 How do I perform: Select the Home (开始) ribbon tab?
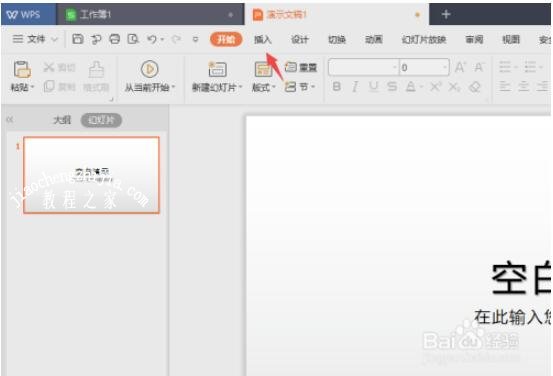point(226,39)
